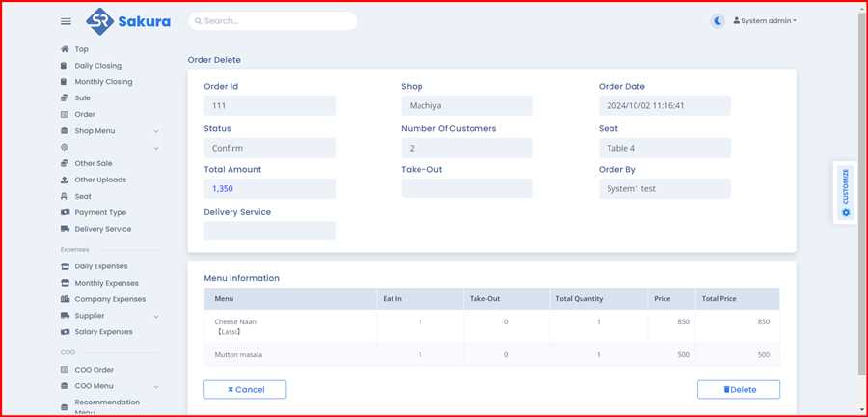Click the Search input field
The width and height of the screenshot is (868, 417).
273,20
